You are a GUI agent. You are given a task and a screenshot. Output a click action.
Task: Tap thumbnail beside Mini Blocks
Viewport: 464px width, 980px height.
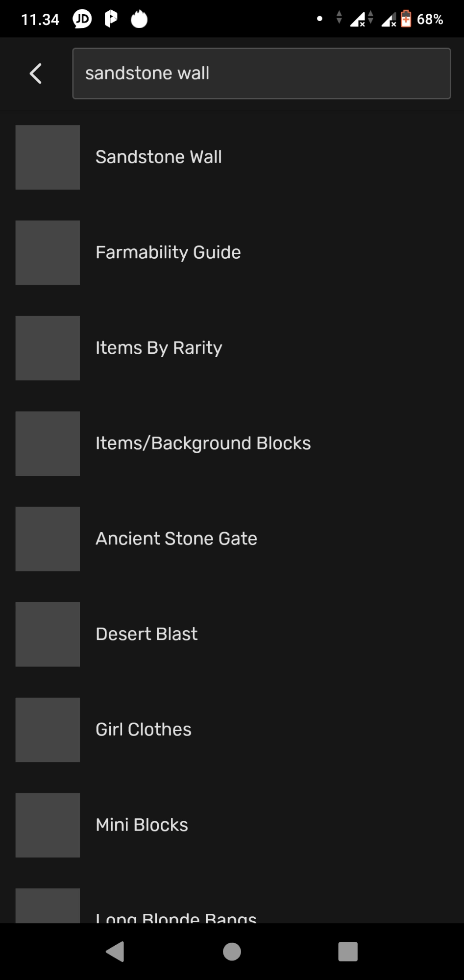click(48, 825)
